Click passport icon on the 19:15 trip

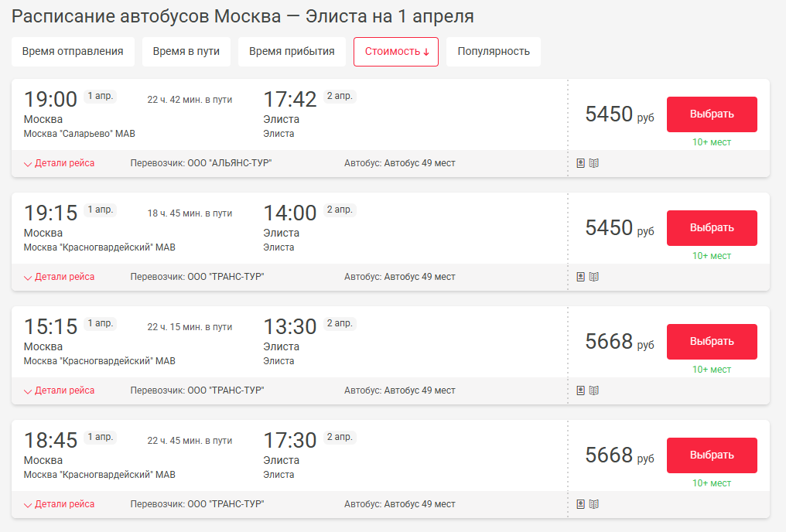coord(580,277)
